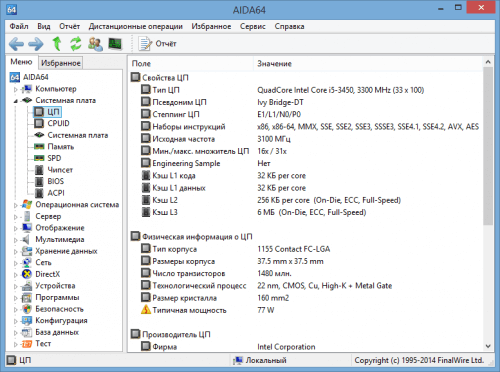This screenshot has width=500, height=372.
Task: Select the BIOS chip icon item
Action: pyautogui.click(x=39, y=182)
